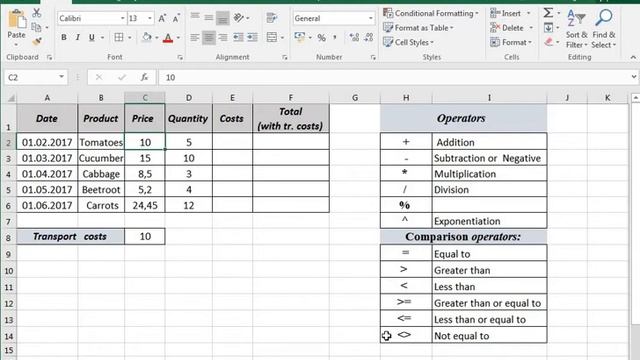Cancel entry with the formula bar X
Image resolution: width=640 pixels, height=360 pixels.
[x=99, y=77]
